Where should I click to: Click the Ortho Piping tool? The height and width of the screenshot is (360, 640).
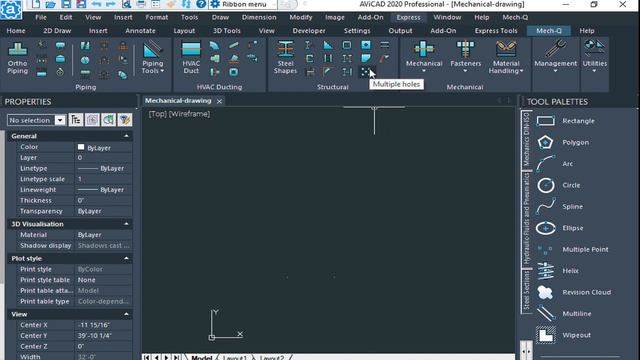point(18,58)
